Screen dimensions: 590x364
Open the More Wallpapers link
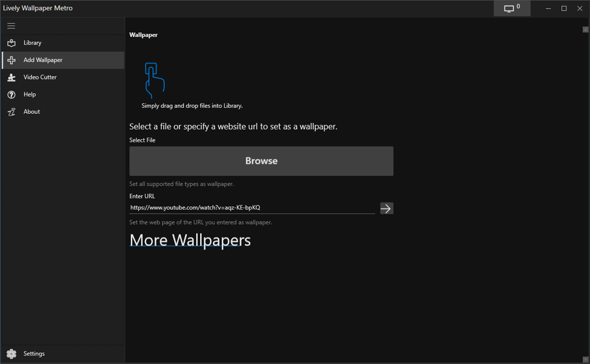pos(190,240)
